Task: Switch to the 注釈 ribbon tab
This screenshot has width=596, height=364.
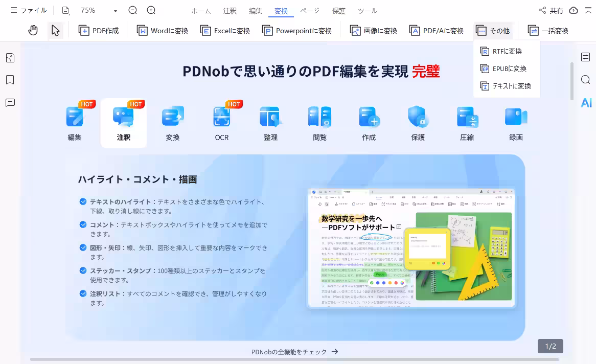Action: pyautogui.click(x=230, y=11)
